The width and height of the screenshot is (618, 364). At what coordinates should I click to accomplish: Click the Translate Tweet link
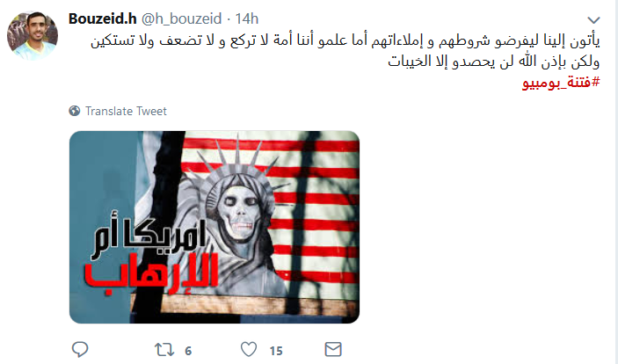pyautogui.click(x=126, y=111)
